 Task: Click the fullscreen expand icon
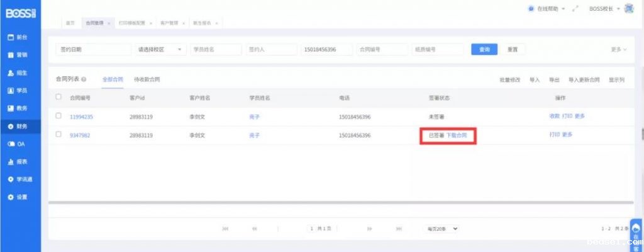574,9
